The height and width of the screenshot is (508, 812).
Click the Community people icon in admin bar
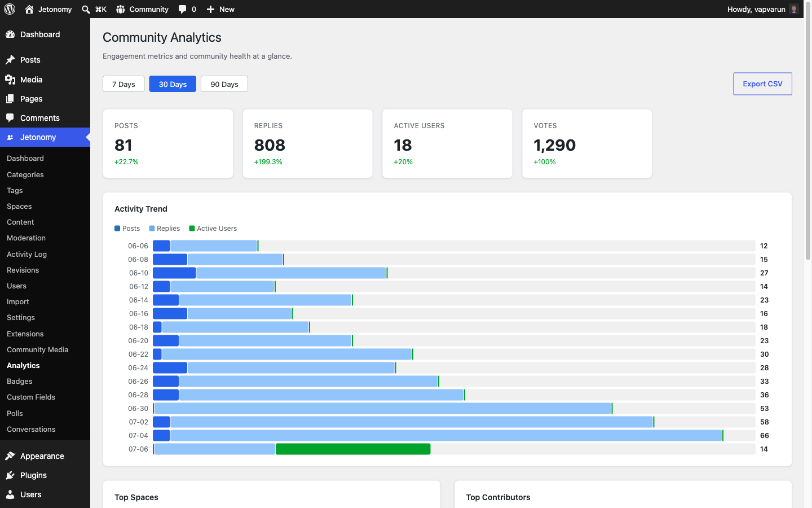click(x=121, y=9)
